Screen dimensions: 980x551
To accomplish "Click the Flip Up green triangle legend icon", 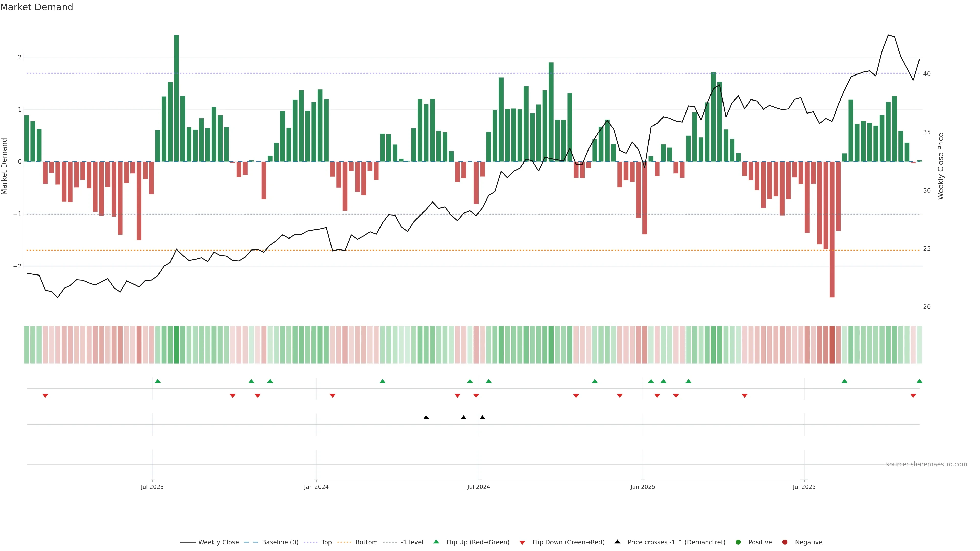I will [x=436, y=542].
